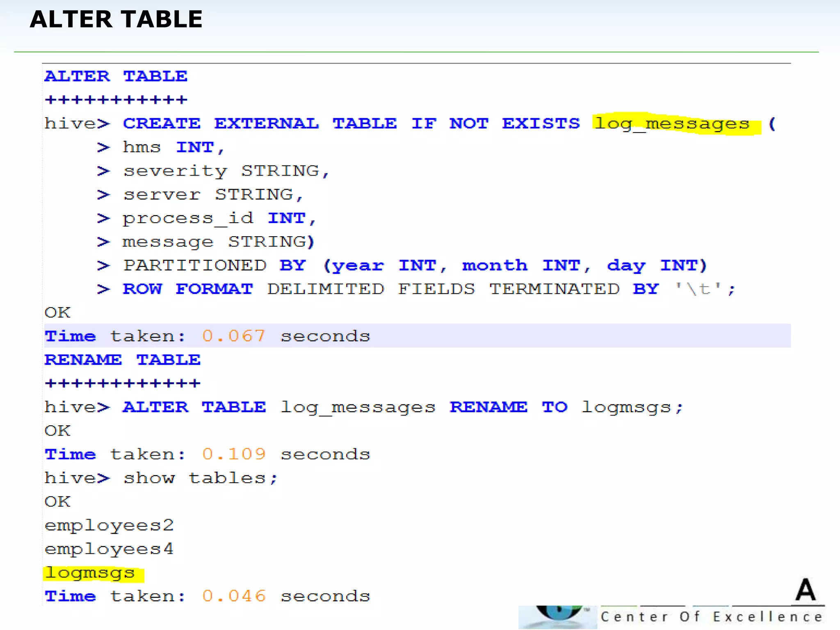The height and width of the screenshot is (630, 840).
Task: Click the "ALTER TABLE log_messages RENAME TO logmsgs;" command
Action: (403, 407)
